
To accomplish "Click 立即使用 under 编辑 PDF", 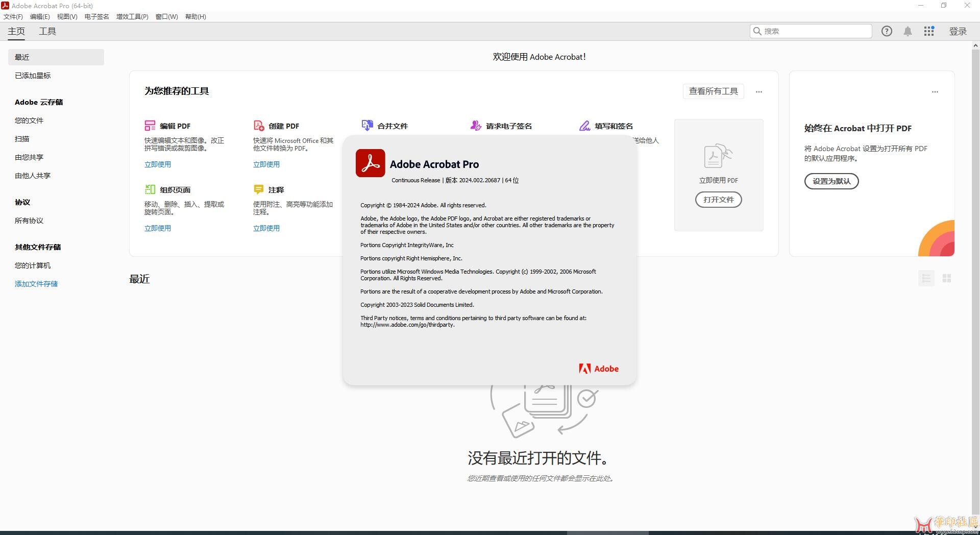I will [x=158, y=164].
